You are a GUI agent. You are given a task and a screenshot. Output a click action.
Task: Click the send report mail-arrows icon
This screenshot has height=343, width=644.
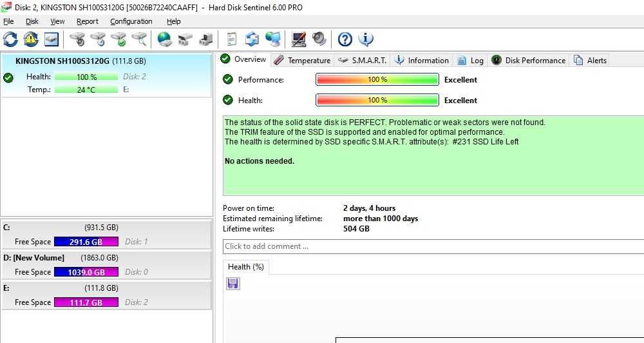pos(252,39)
